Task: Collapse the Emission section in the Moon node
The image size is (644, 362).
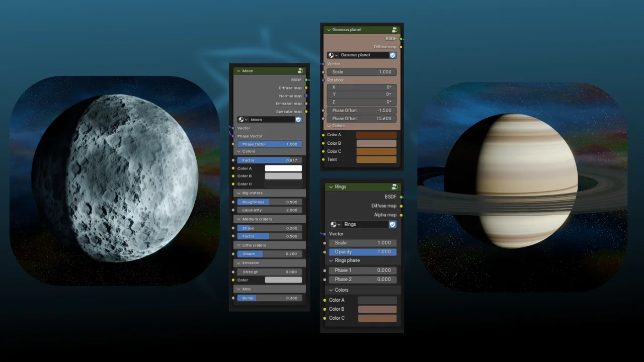Action: pos(238,262)
